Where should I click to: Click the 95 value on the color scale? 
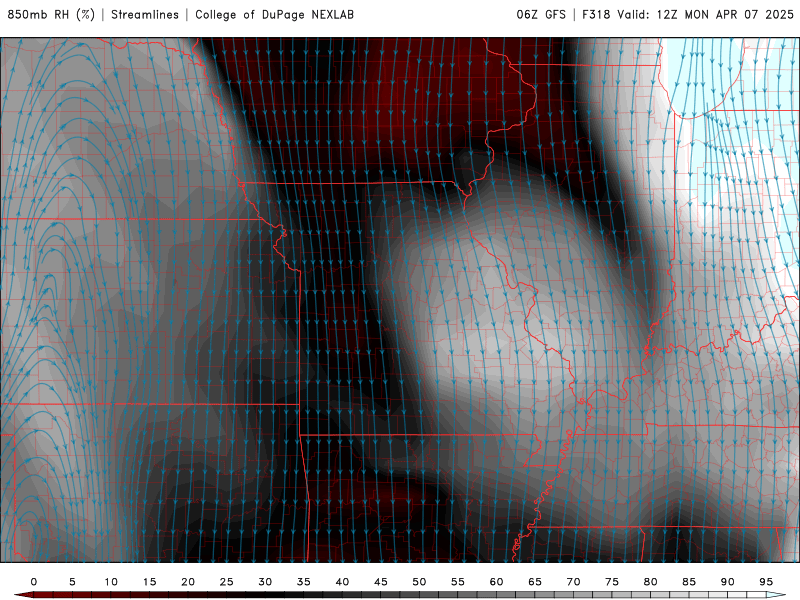[766, 582]
